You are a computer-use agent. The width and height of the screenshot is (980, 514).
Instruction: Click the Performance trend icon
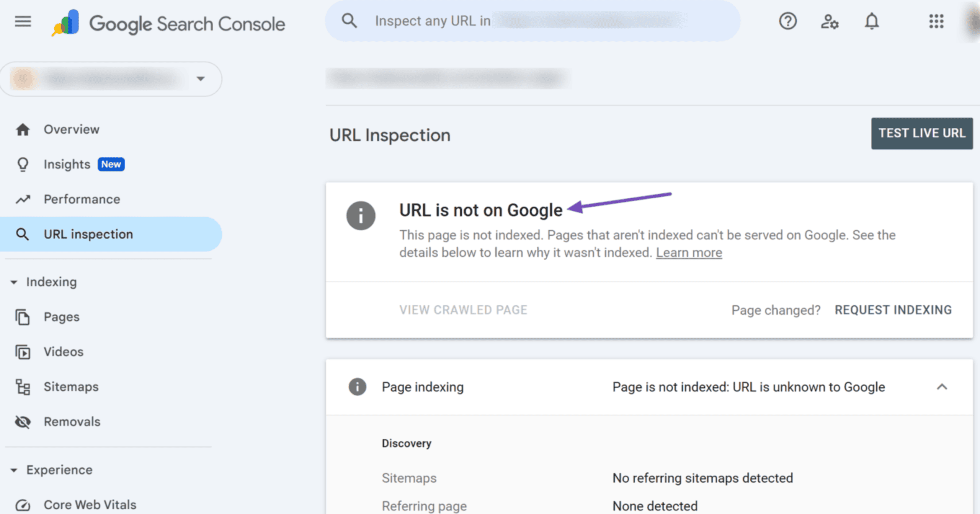(x=23, y=199)
